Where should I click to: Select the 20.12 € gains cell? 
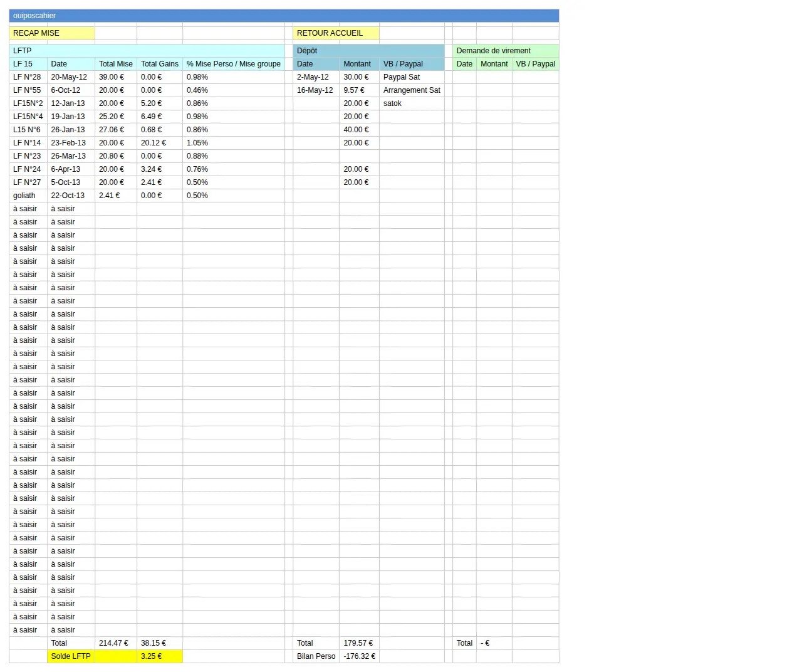[160, 143]
